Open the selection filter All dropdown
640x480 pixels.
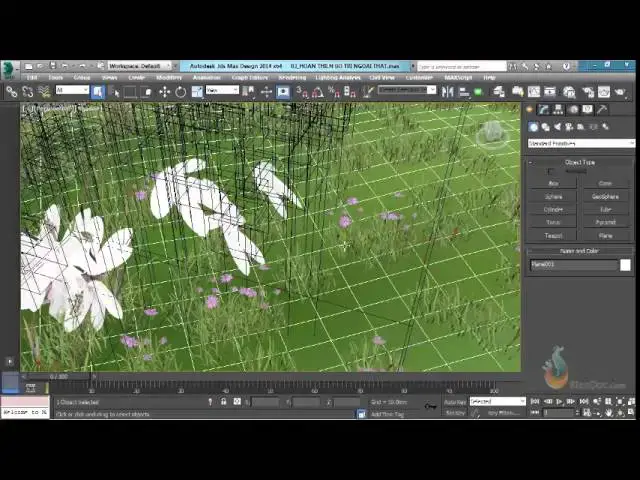pyautogui.click(x=72, y=90)
